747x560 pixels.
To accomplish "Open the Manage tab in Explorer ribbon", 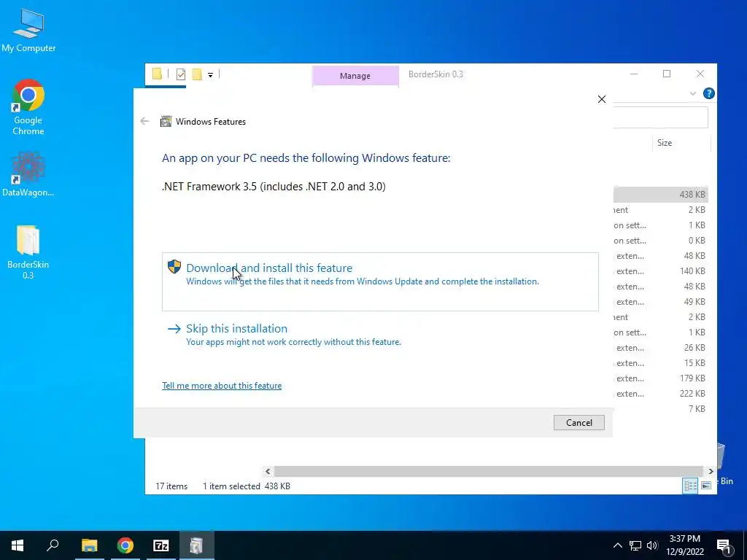I will click(355, 76).
